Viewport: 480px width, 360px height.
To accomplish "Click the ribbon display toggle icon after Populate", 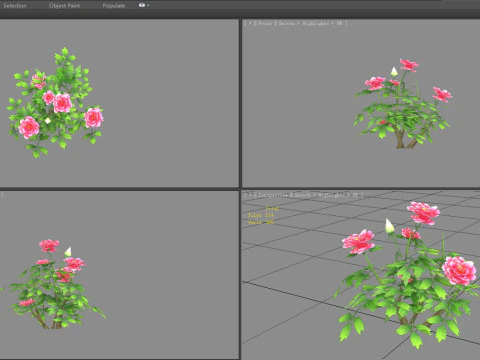I will (142, 5).
